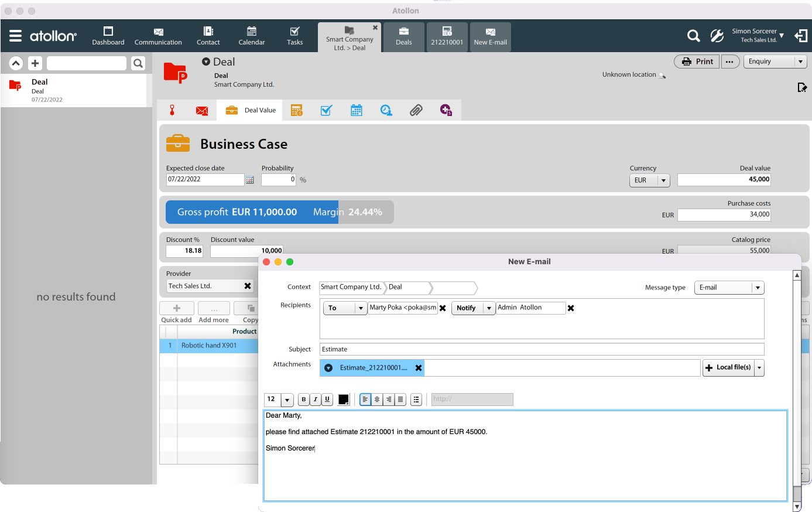The width and height of the screenshot is (812, 512).
Task: Click the Local file(s) attachment button
Action: (x=728, y=367)
